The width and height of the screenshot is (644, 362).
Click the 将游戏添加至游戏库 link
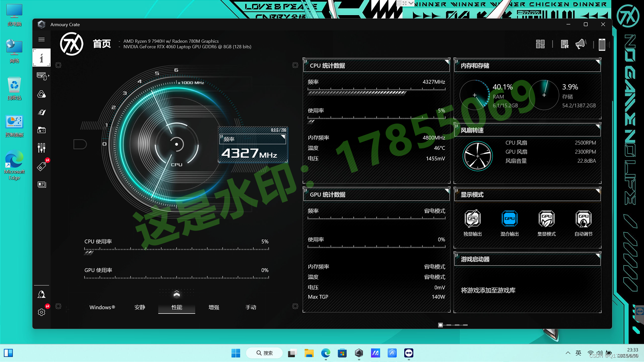[x=488, y=290]
